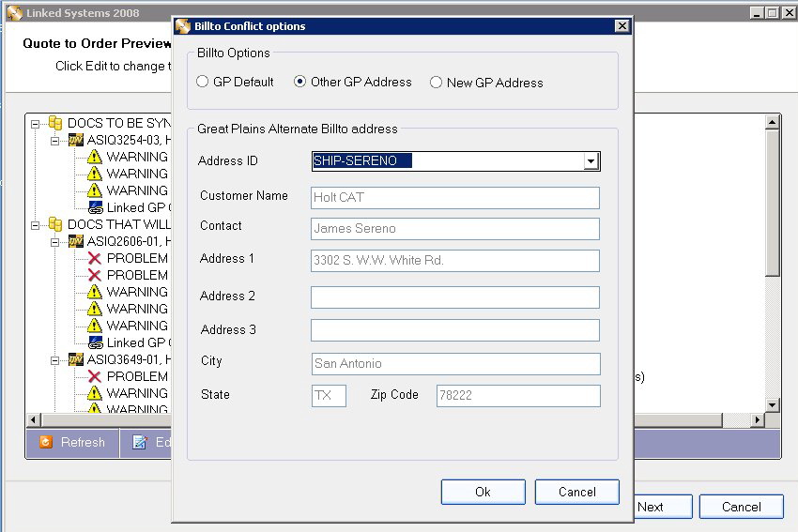Select the GP Default radio button
Viewport: 798px width, 532px height.
click(202, 82)
